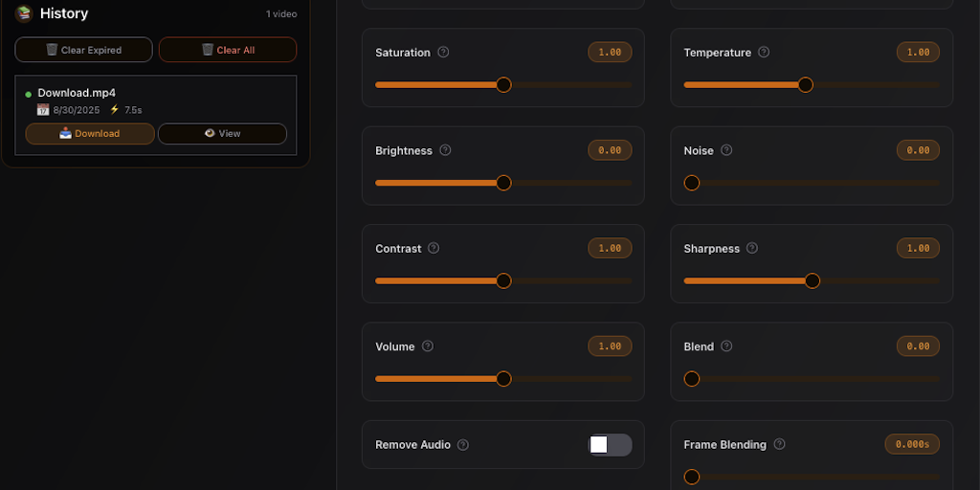This screenshot has height=490, width=980.
Task: Click the Temperature slider handle
Action: pos(806,84)
